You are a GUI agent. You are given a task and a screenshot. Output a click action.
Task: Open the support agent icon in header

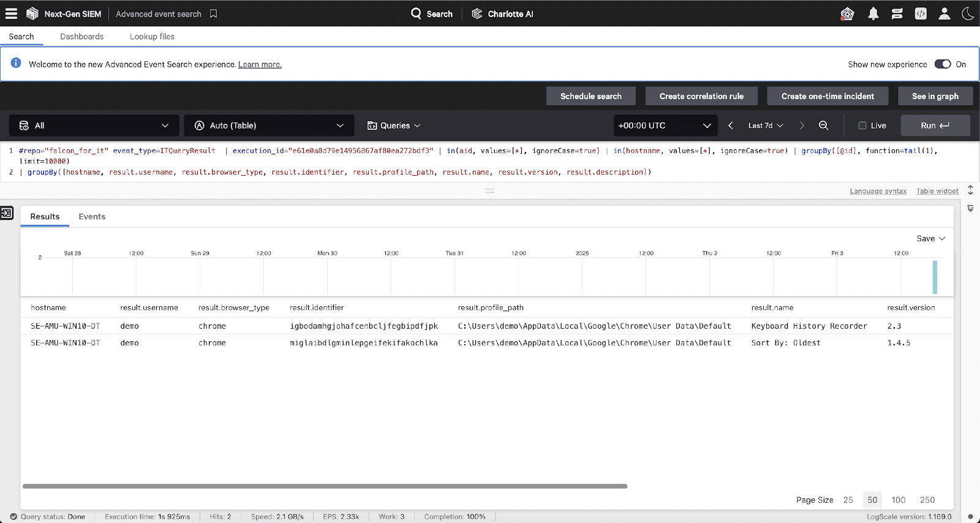(847, 13)
